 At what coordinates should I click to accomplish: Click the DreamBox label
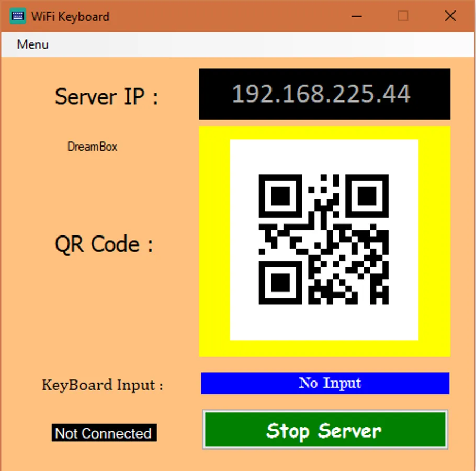coord(92,147)
